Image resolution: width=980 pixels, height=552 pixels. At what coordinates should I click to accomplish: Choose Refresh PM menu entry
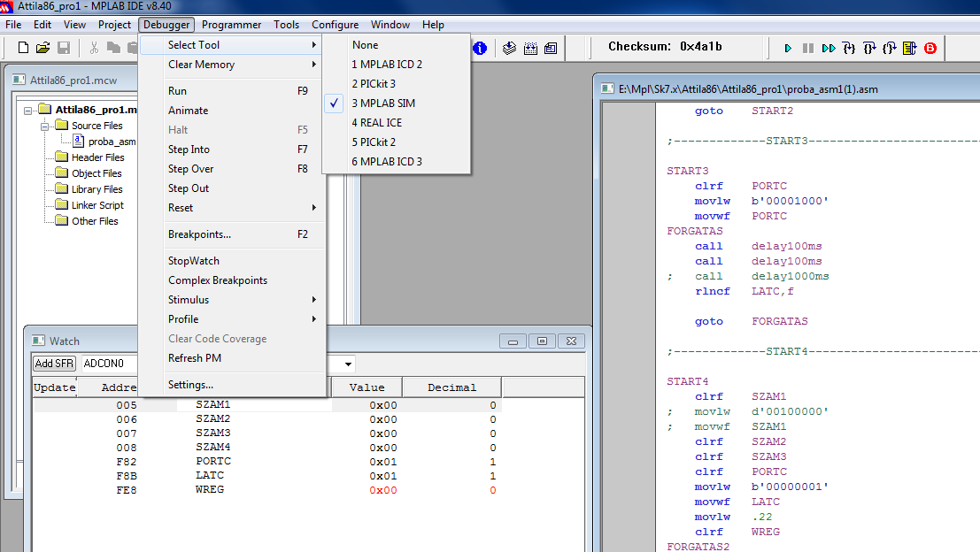coord(231,357)
